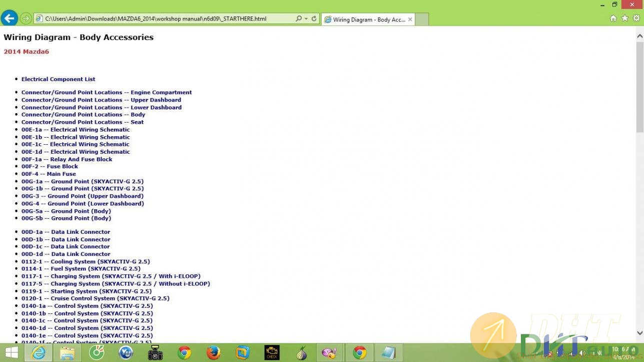Open 0119-1 Starting System link
Screen dimensions: 644x362
tap(87, 291)
